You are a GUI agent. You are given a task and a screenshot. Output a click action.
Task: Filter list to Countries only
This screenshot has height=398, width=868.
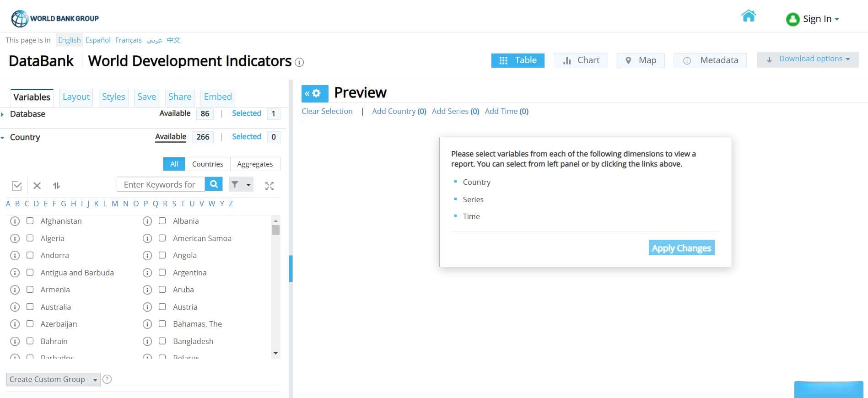208,164
